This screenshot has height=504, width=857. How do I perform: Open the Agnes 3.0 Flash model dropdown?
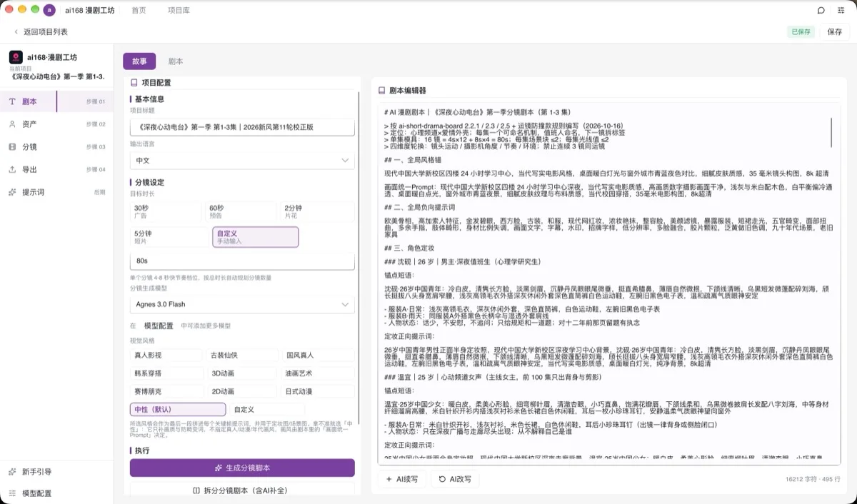[242, 304]
